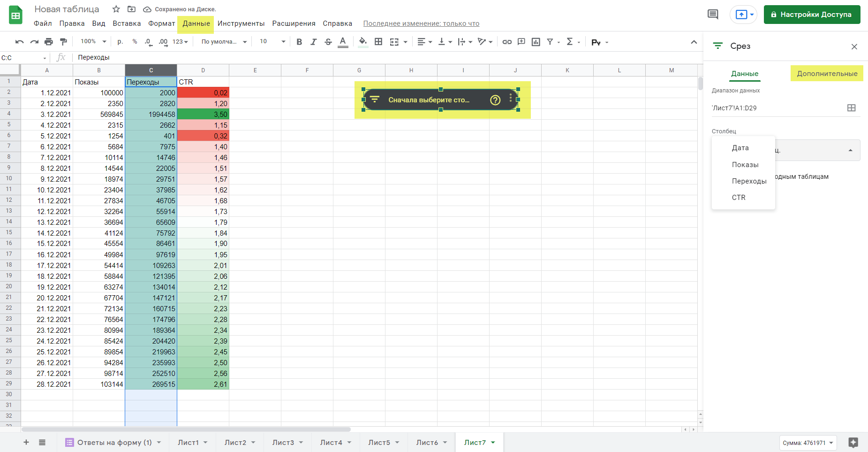Viewport: 868px width, 452px height.
Task: Toggle italic formatting
Action: (x=314, y=42)
